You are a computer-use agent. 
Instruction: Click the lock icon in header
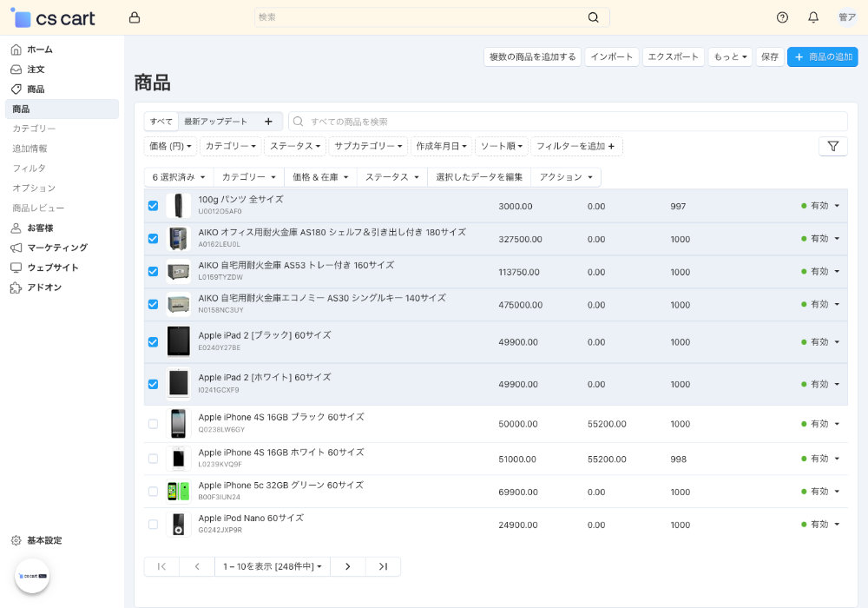tap(134, 17)
